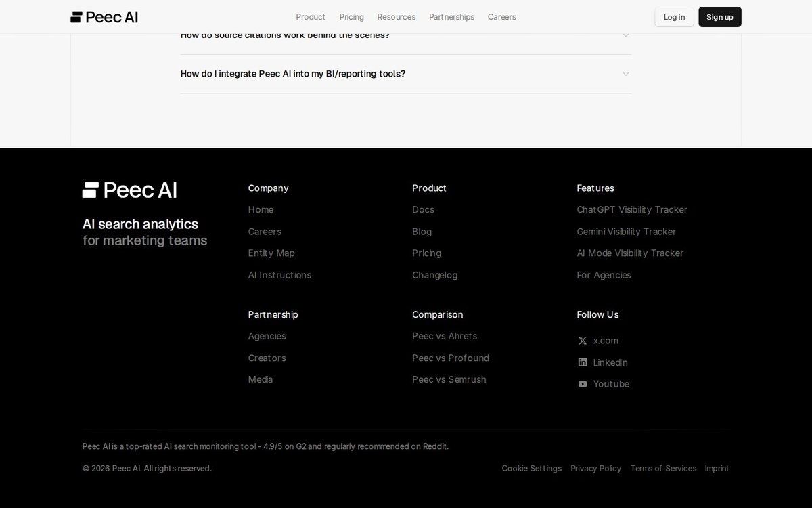This screenshot has height=508, width=812.
Task: Open the Entity Map footer link
Action: click(x=271, y=253)
